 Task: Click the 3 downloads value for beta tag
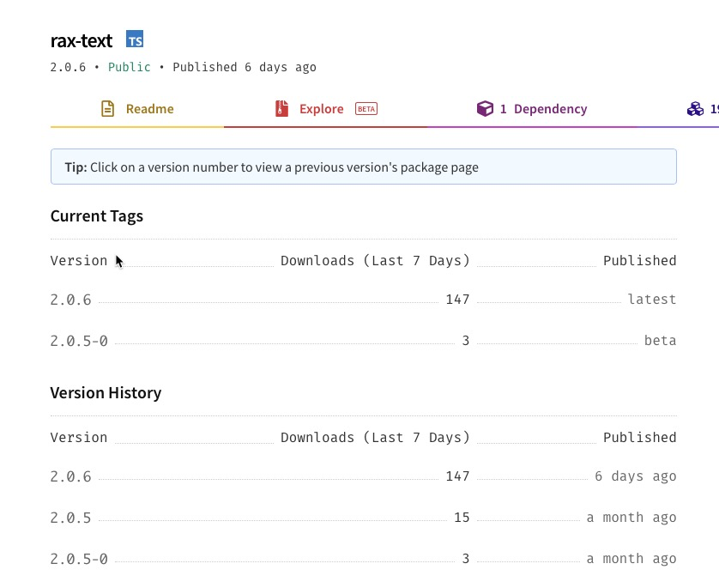(x=465, y=341)
